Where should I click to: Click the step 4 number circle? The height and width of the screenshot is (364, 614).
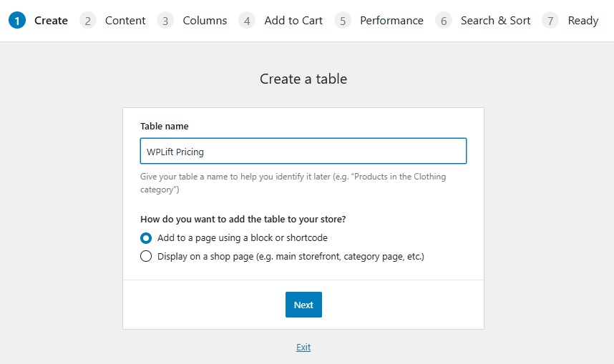tap(247, 21)
